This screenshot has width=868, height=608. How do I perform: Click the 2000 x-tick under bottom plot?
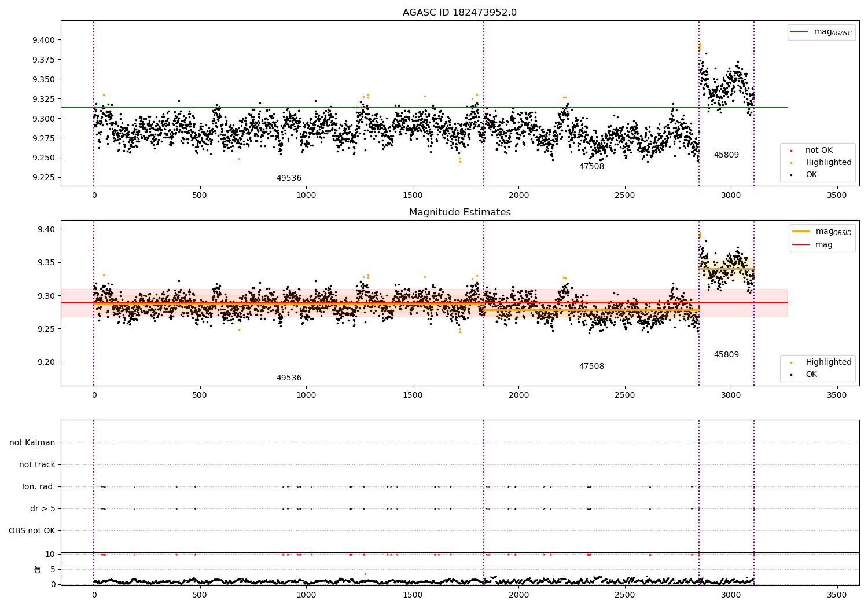518,595
